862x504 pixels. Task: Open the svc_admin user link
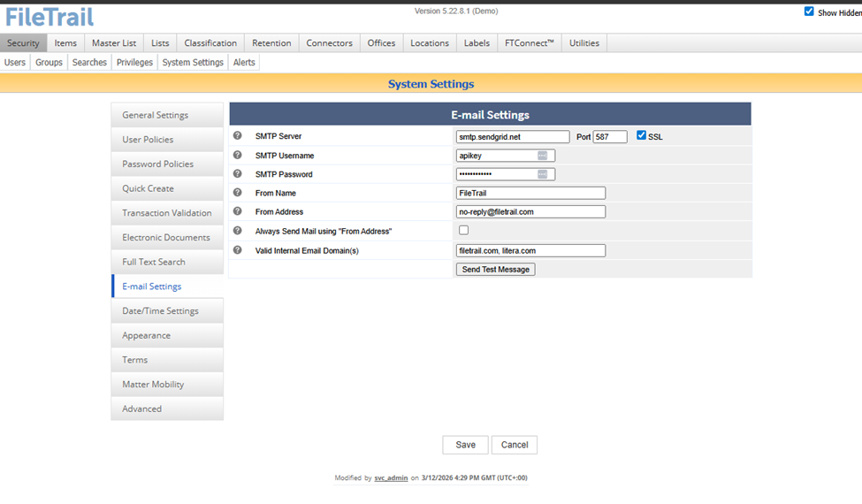(391, 478)
